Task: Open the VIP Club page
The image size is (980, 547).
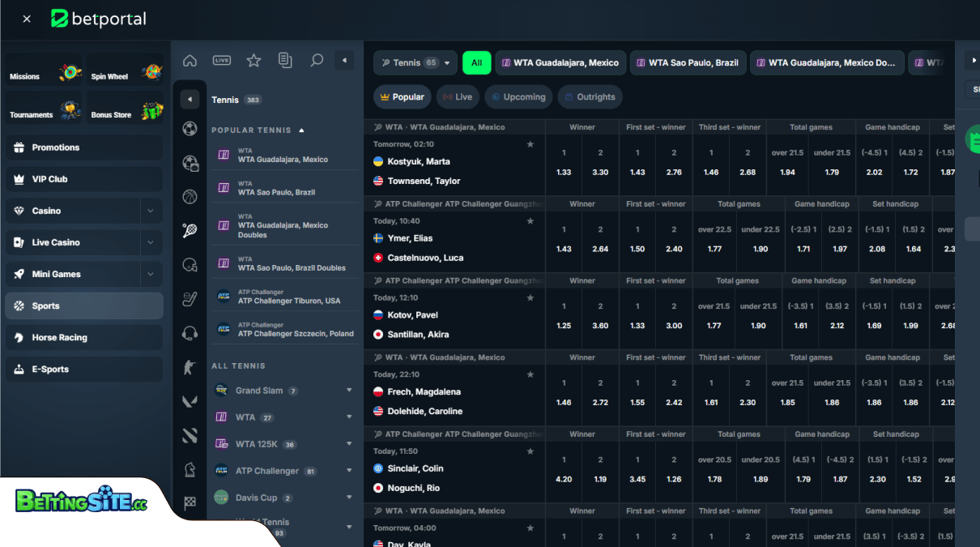Action: (x=84, y=179)
